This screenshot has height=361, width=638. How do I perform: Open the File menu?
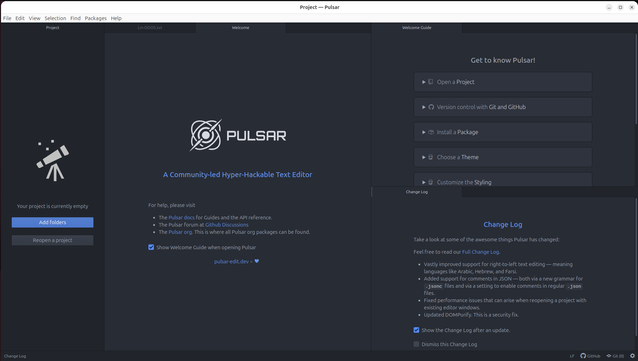[7, 18]
